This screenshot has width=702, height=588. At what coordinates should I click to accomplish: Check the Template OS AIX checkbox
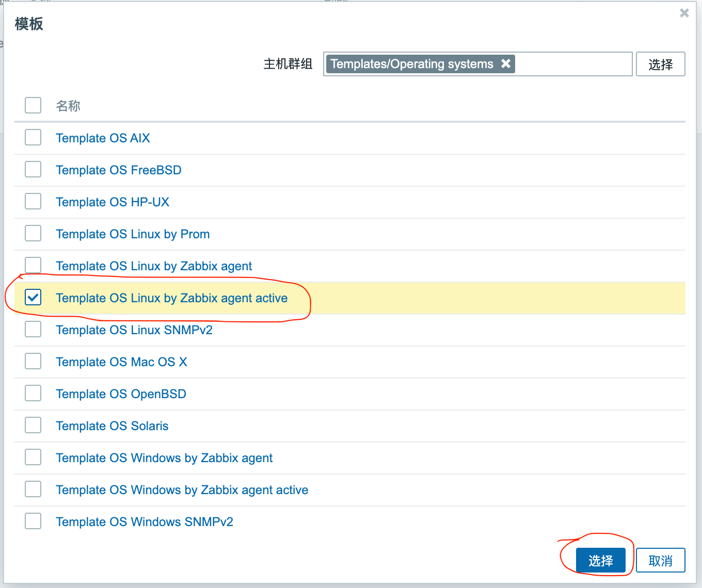pos(33,137)
